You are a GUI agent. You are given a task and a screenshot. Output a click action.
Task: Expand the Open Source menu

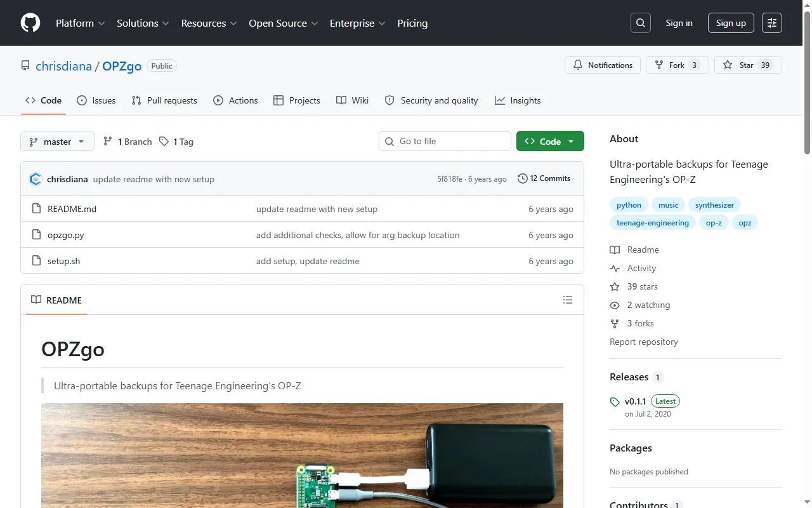click(283, 23)
